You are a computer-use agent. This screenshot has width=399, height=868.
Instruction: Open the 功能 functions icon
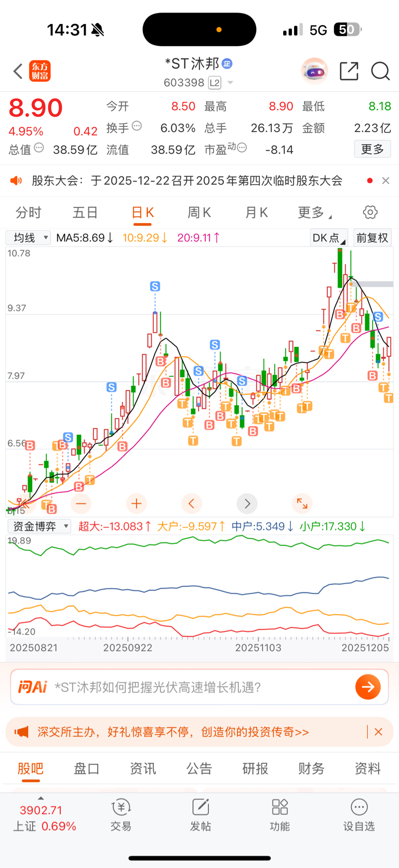click(280, 815)
